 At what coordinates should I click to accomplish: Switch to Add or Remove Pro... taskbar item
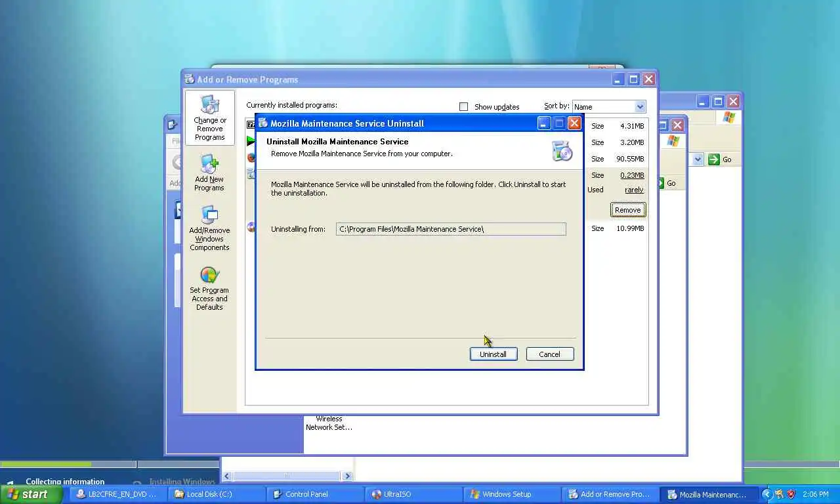click(610, 494)
